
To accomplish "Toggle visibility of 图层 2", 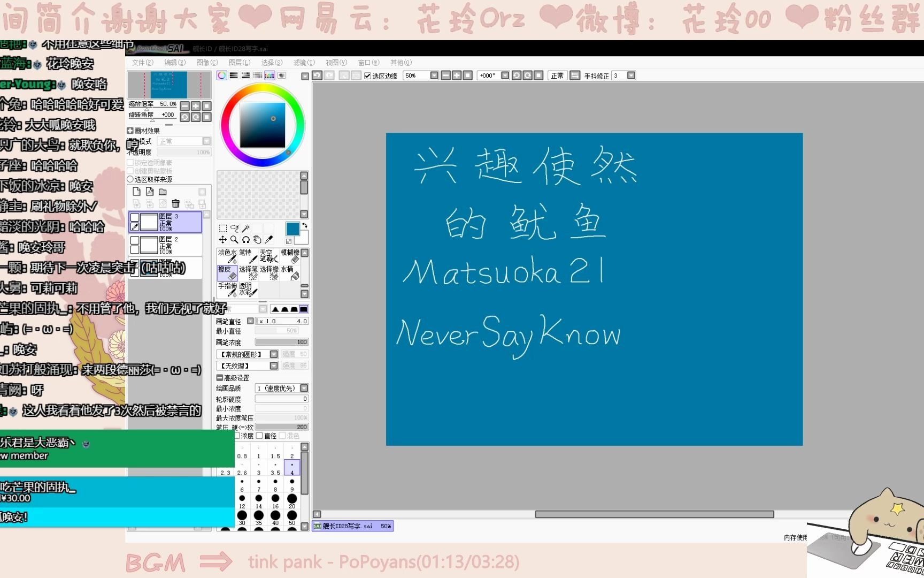I will pos(135,240).
